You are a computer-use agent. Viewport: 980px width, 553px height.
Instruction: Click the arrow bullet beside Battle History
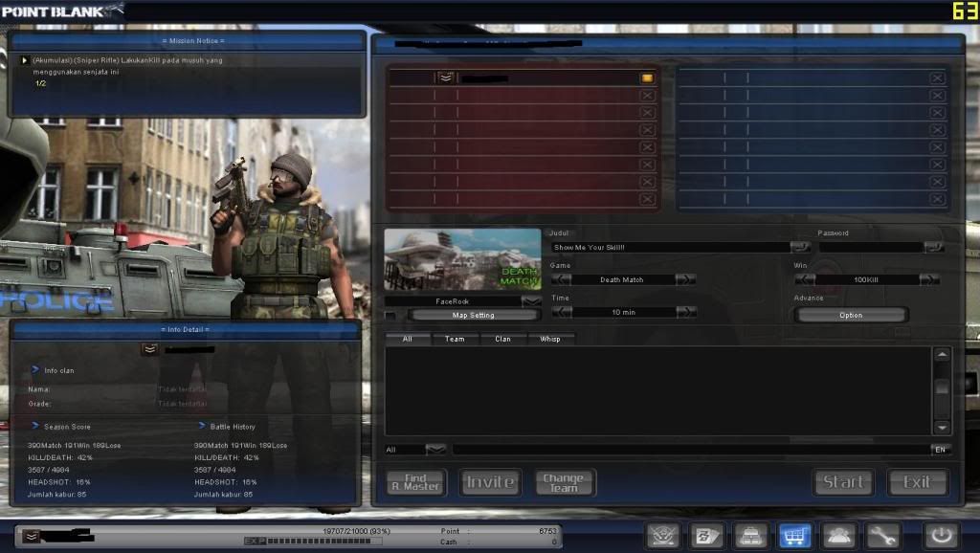click(x=201, y=426)
